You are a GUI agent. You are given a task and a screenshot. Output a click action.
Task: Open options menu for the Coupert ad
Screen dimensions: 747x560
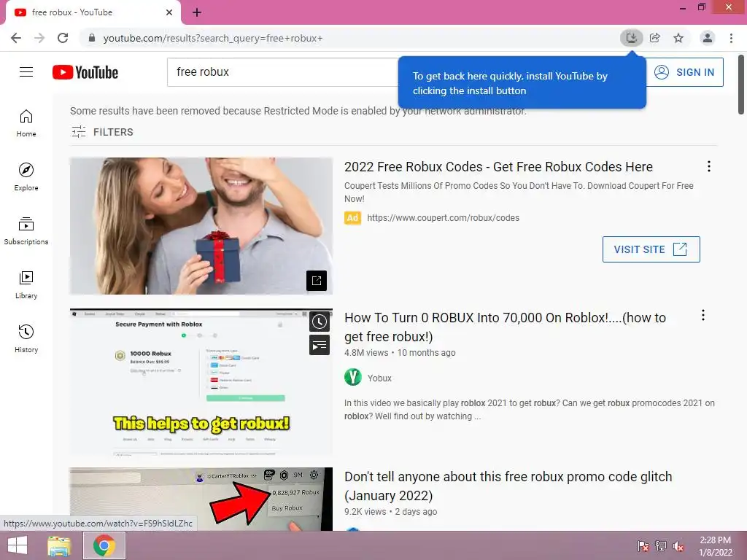pos(709,166)
